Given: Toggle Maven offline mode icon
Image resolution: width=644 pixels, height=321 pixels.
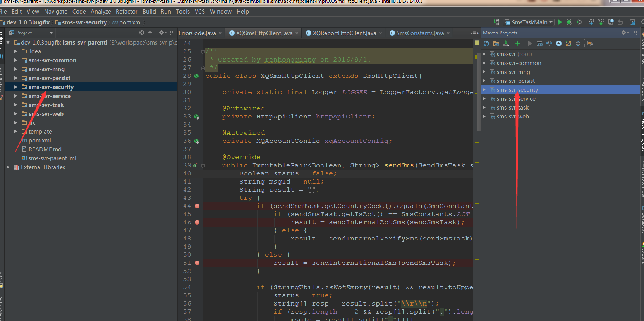Looking at the screenshot, I should pos(549,43).
